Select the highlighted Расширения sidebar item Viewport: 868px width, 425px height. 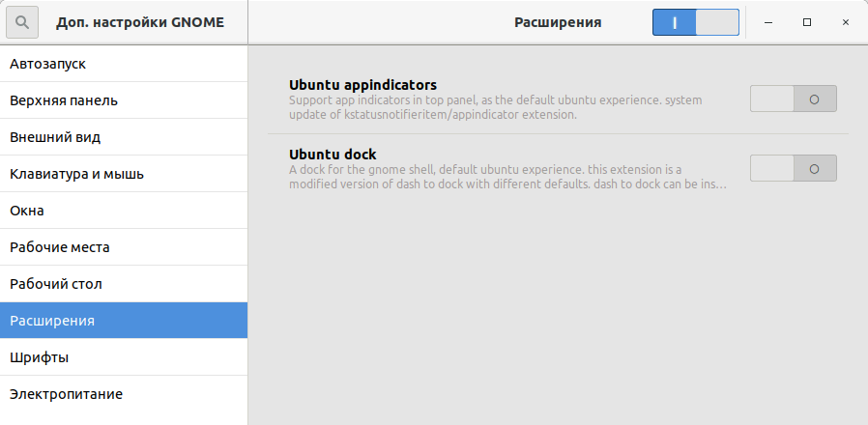(124, 321)
